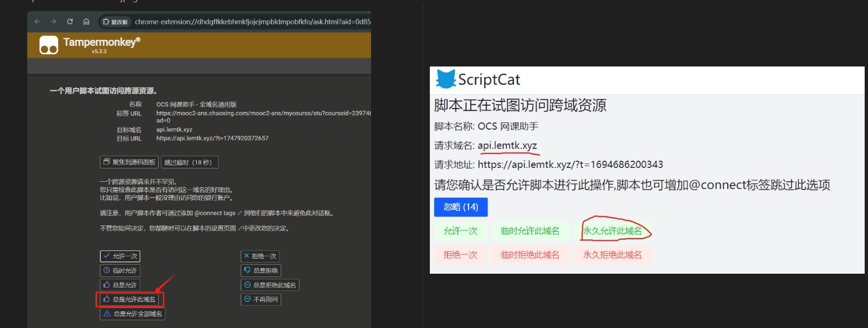Click 总是允许此域名 in Tampermonkey

click(x=129, y=300)
